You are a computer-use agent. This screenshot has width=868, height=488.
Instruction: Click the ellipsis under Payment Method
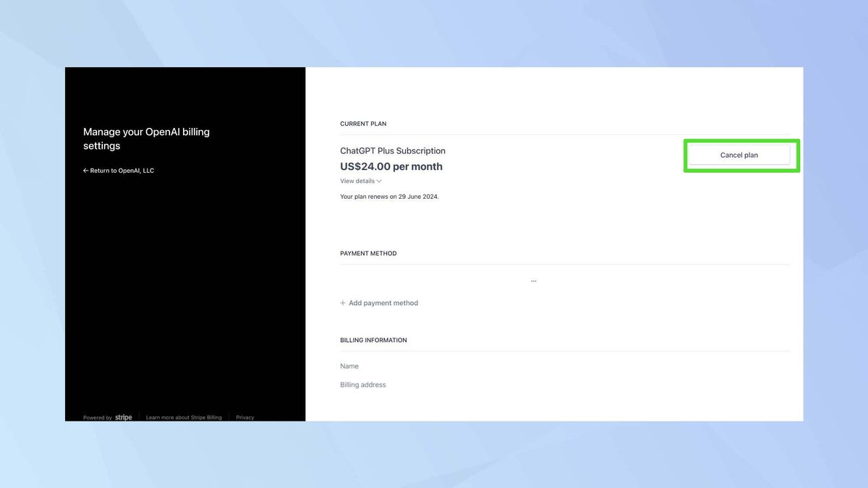coord(533,279)
